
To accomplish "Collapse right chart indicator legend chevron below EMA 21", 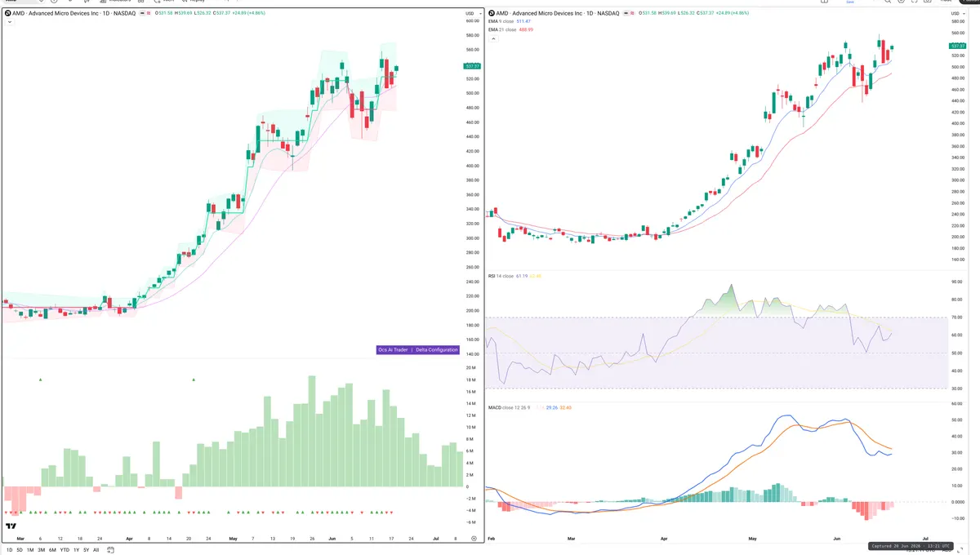I will (492, 38).
